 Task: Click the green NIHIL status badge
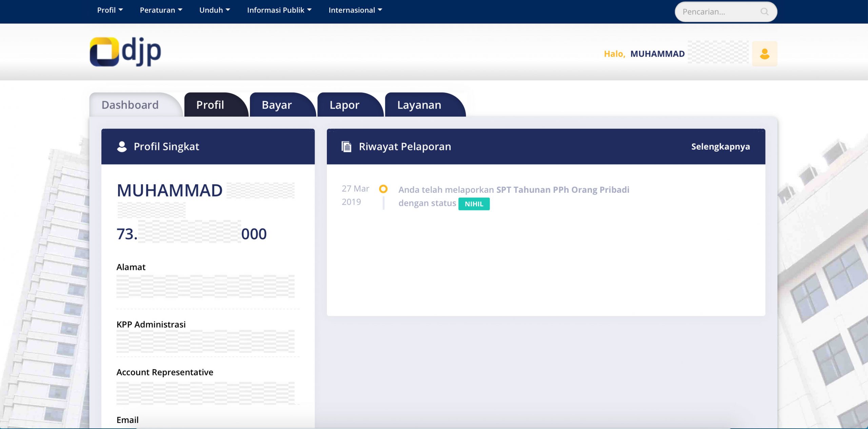coord(474,204)
